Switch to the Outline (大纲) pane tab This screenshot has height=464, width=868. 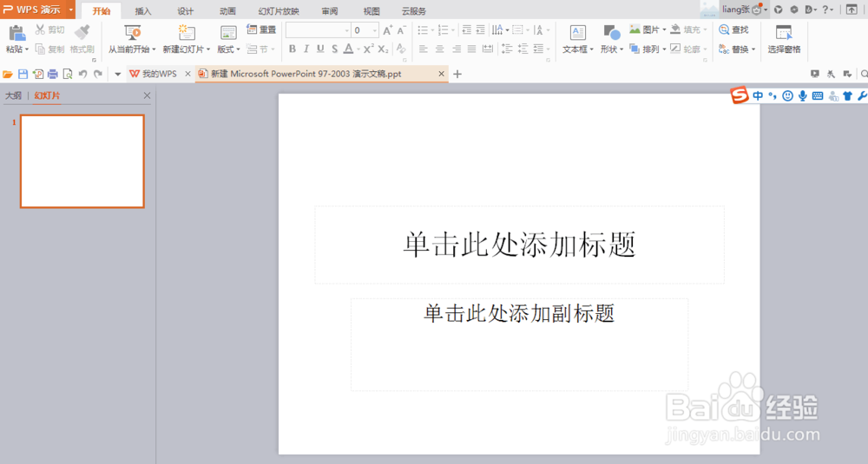pos(13,95)
